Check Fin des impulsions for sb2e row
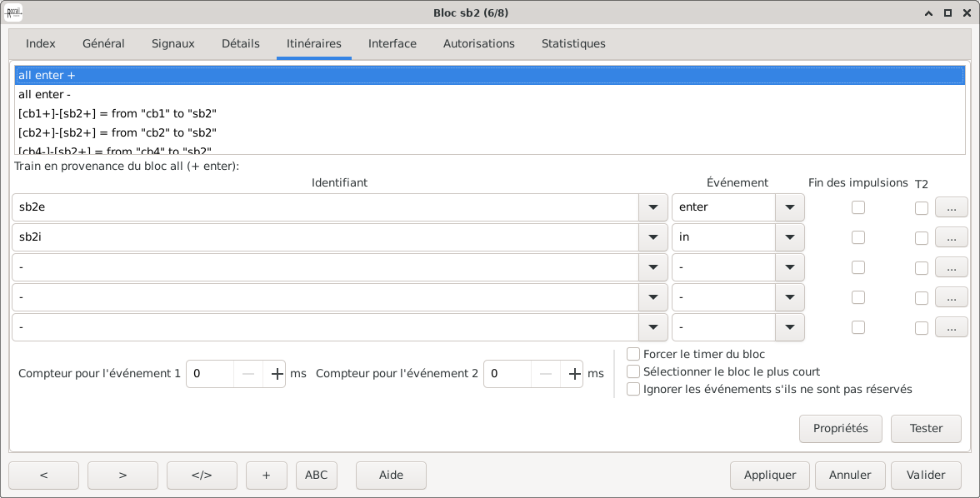980x498 pixels. [x=858, y=207]
